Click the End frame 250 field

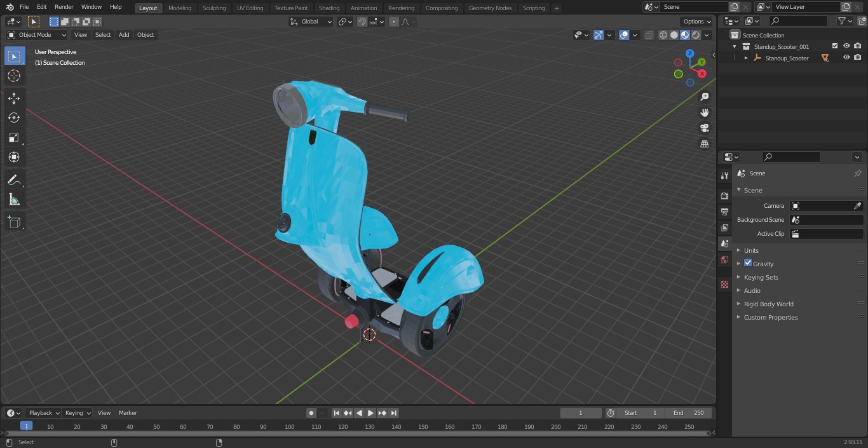point(689,413)
